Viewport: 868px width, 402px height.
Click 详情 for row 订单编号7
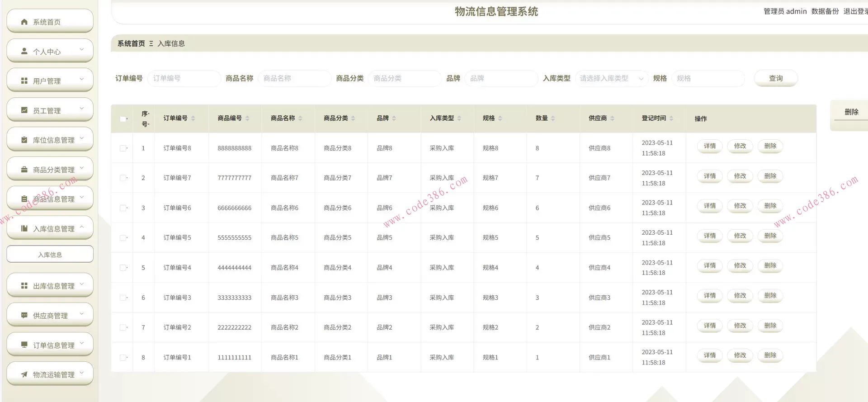(x=709, y=176)
